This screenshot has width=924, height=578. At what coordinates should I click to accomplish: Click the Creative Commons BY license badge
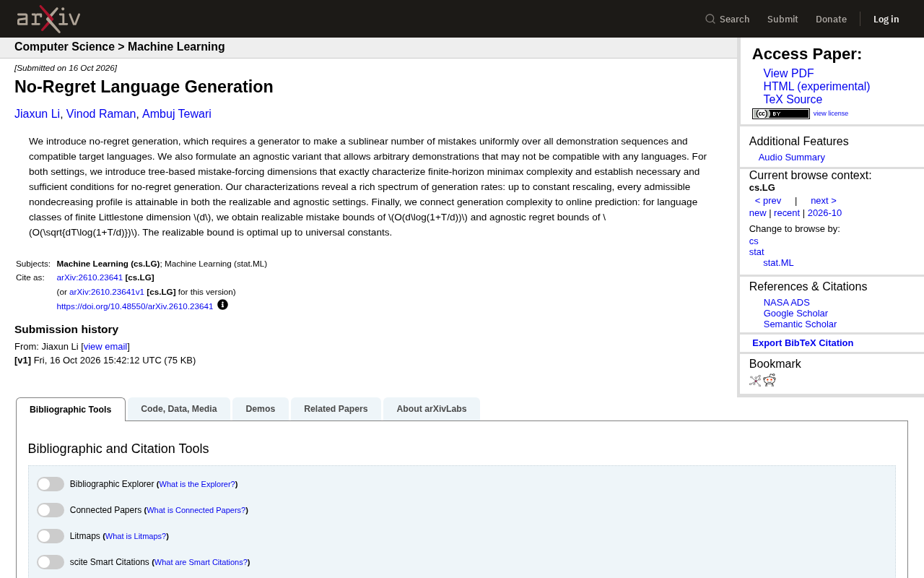(781, 113)
